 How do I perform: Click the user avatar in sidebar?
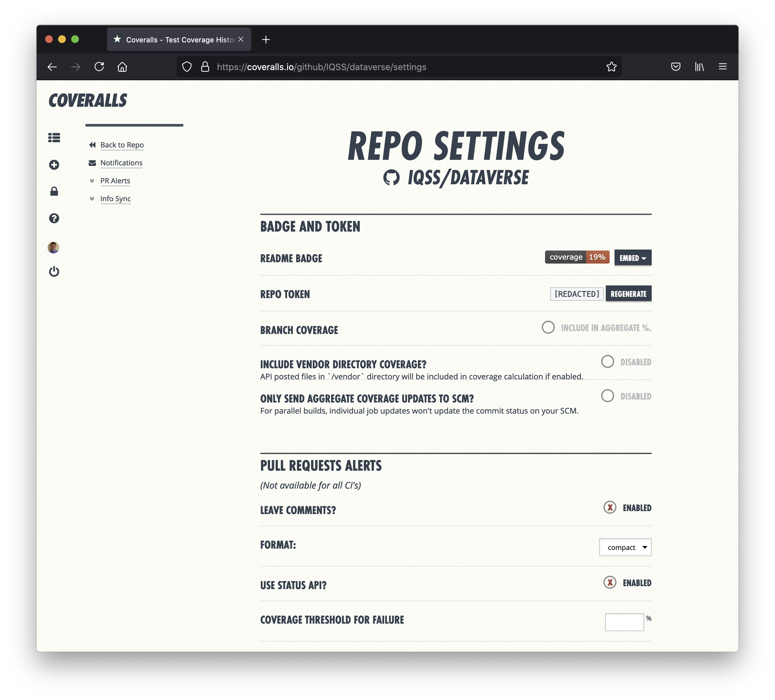click(53, 247)
